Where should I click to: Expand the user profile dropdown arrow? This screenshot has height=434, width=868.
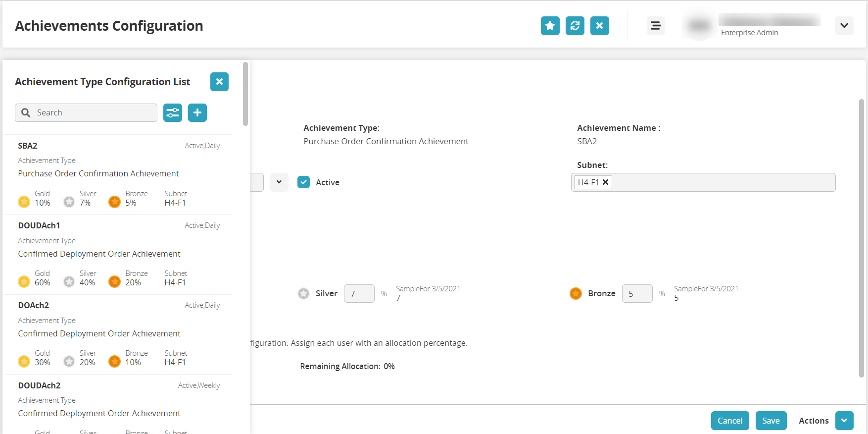tap(844, 26)
